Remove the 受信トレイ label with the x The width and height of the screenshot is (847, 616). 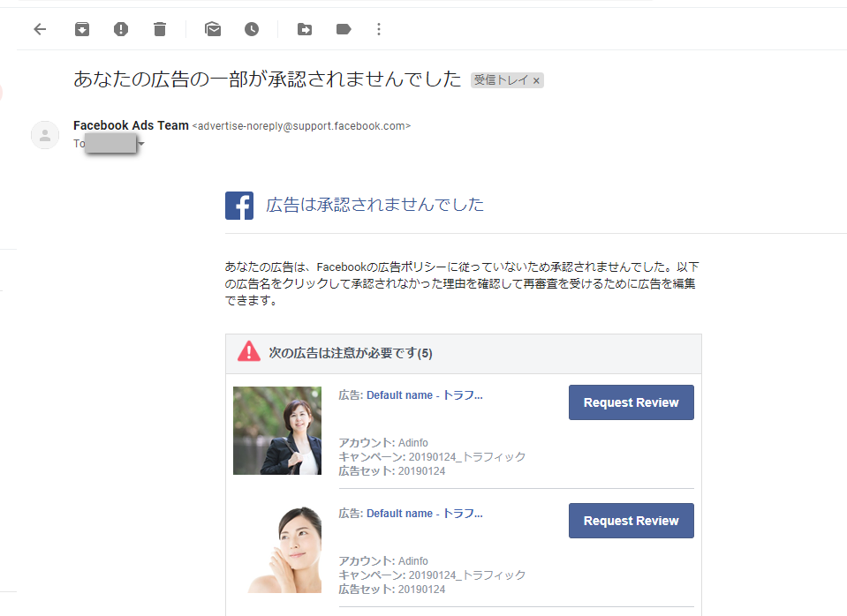click(x=536, y=81)
